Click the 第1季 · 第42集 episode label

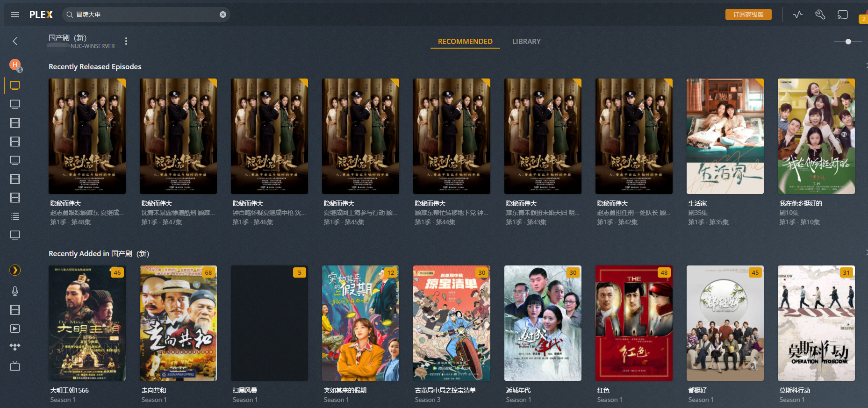[x=617, y=222]
